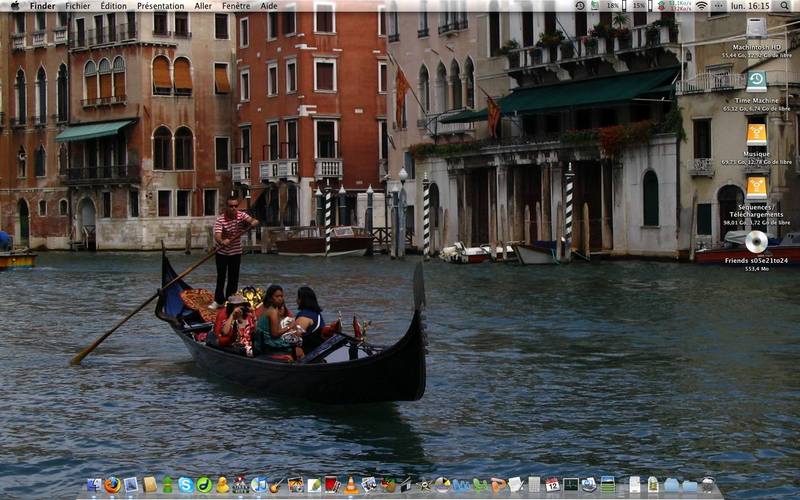Launch Skype from the Dock

tap(186, 485)
